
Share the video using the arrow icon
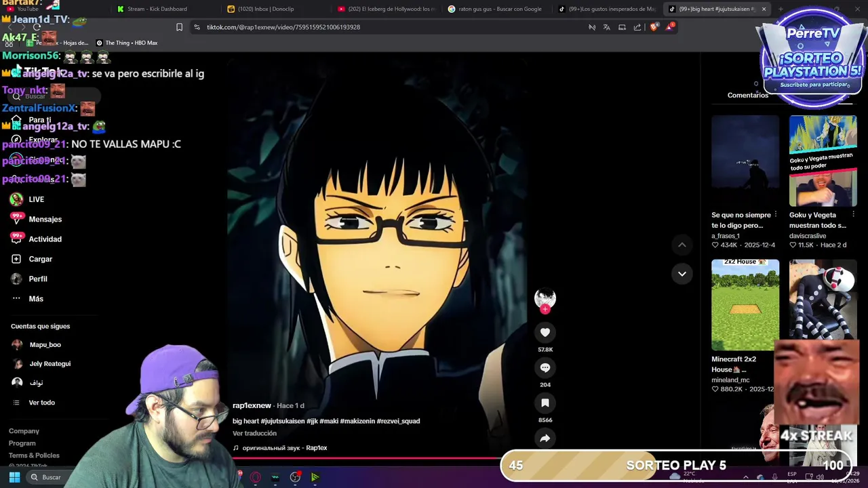545,438
